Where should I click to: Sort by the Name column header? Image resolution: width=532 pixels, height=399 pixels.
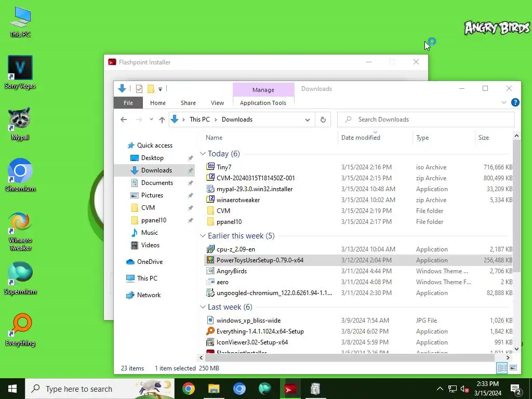click(x=214, y=138)
